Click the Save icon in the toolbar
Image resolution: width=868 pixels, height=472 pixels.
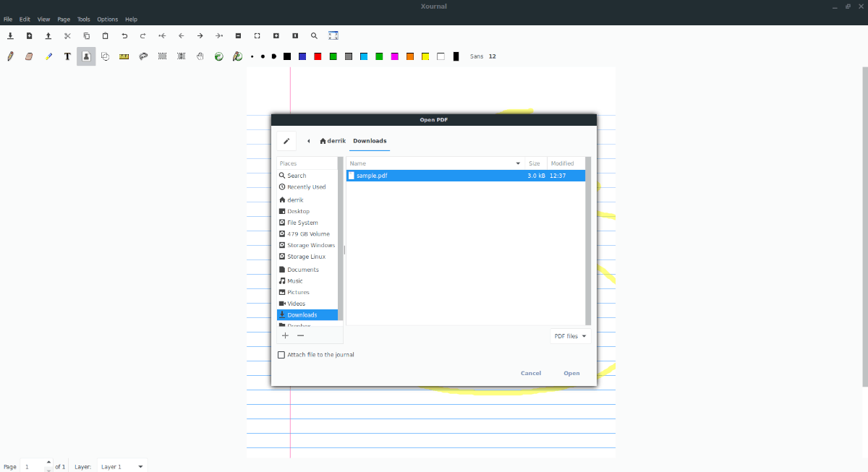tap(10, 35)
